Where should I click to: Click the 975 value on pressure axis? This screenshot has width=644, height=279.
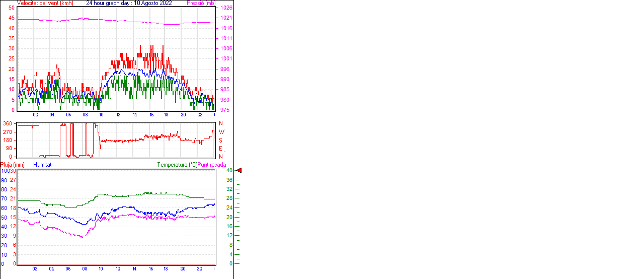226,110
